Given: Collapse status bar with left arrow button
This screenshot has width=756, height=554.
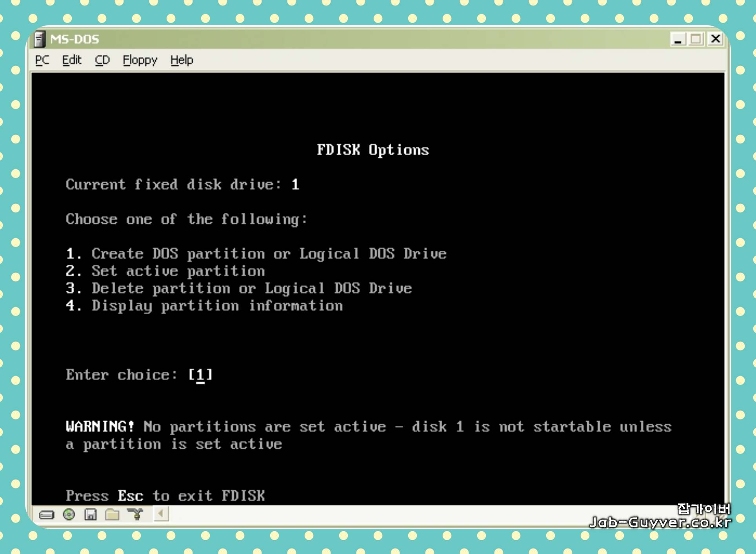Looking at the screenshot, I should click(x=161, y=514).
